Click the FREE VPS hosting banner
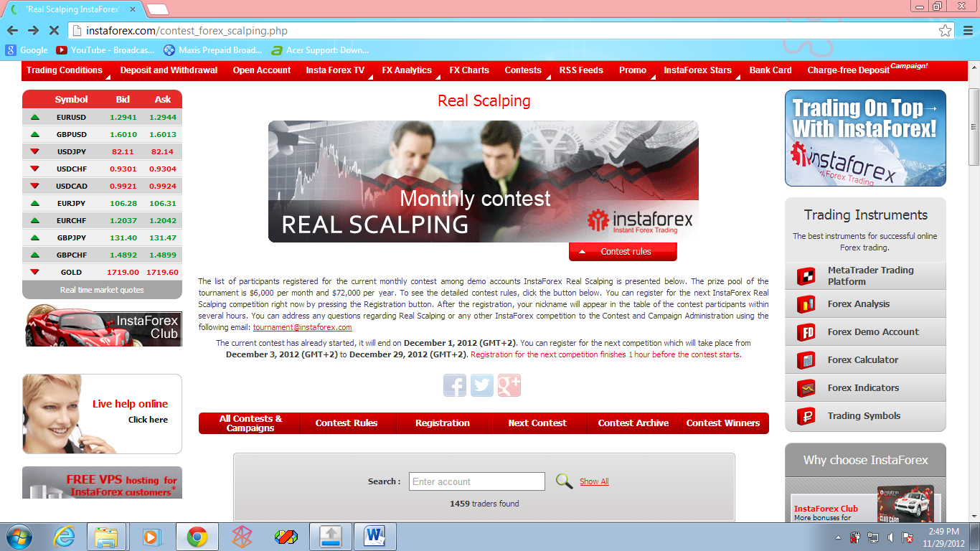 click(102, 483)
